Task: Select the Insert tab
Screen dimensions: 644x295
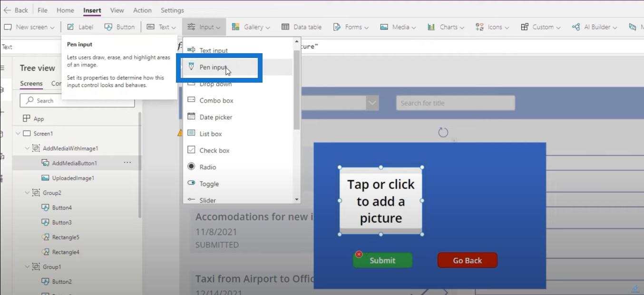Action: [92, 10]
